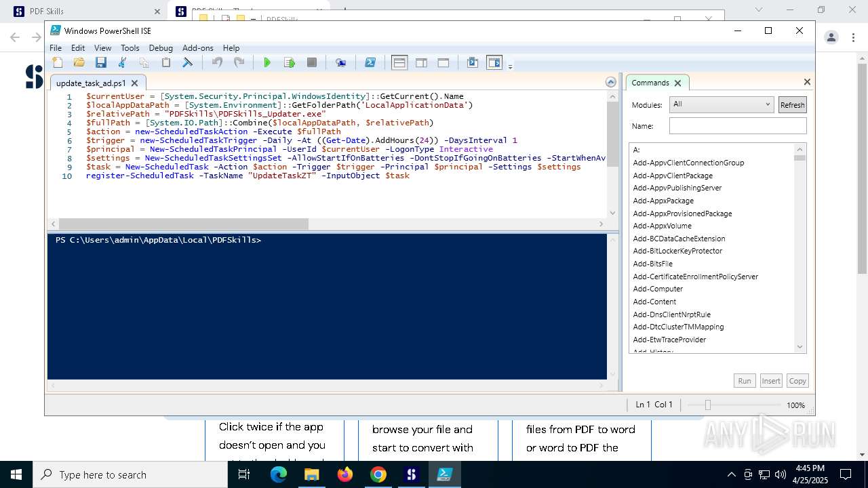Open the New Remote PowerShell Tab icon
Image resolution: width=868 pixels, height=488 pixels.
[341, 62]
